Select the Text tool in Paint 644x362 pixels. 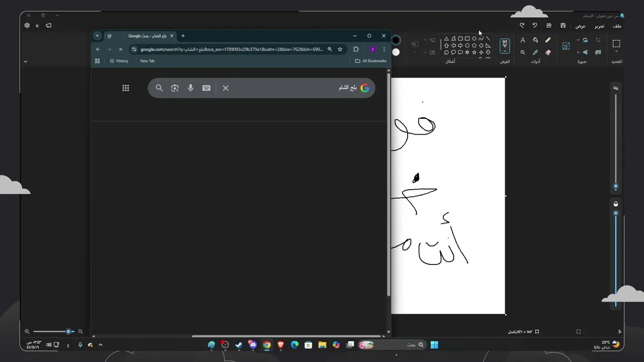[523, 40]
